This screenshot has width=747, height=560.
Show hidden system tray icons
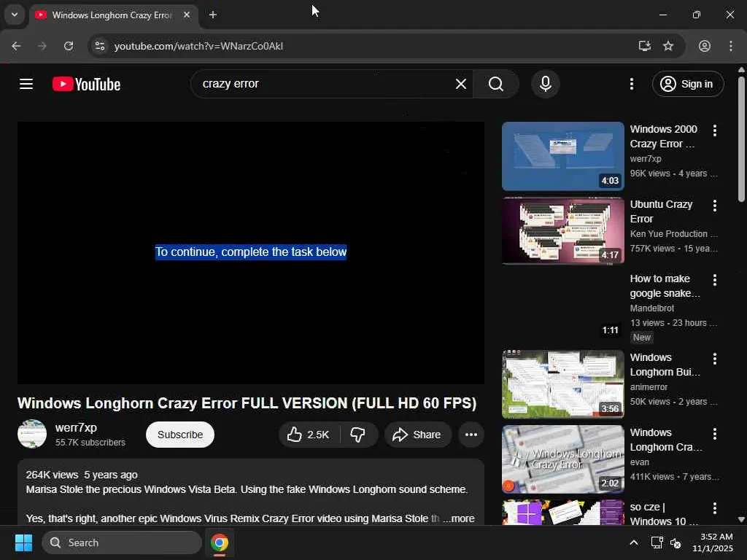[x=634, y=542]
